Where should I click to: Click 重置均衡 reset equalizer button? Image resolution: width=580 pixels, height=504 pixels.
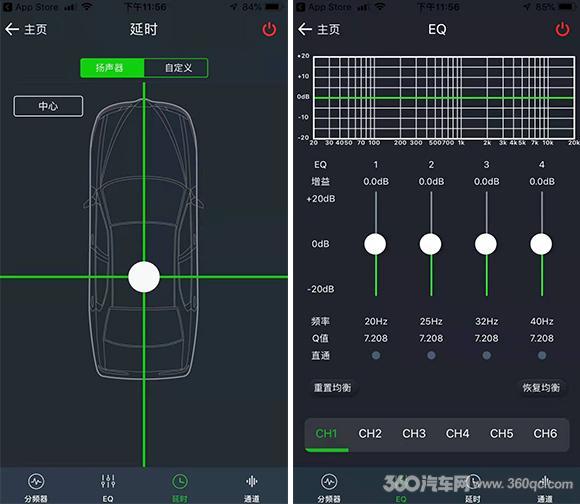pos(333,388)
